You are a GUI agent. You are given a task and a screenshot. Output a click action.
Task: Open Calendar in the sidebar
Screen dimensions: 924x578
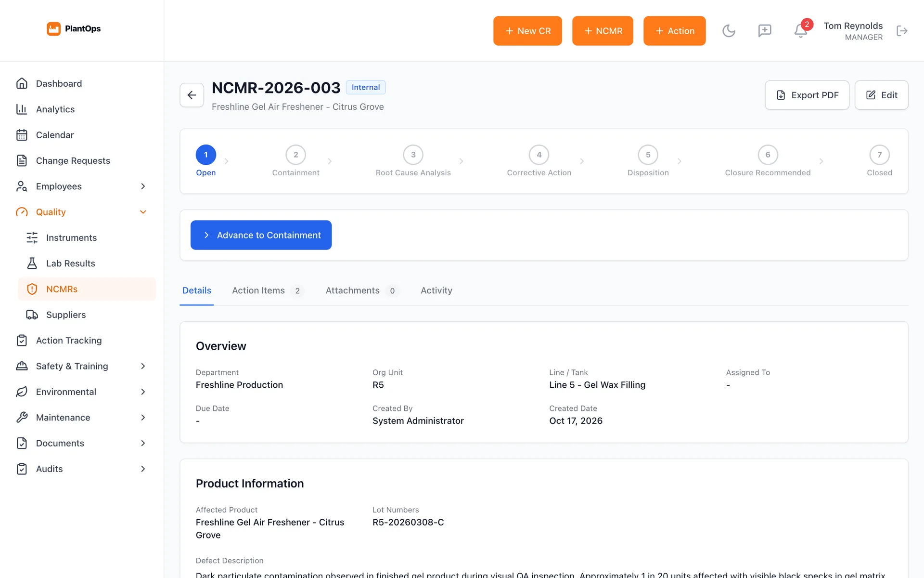point(81,135)
